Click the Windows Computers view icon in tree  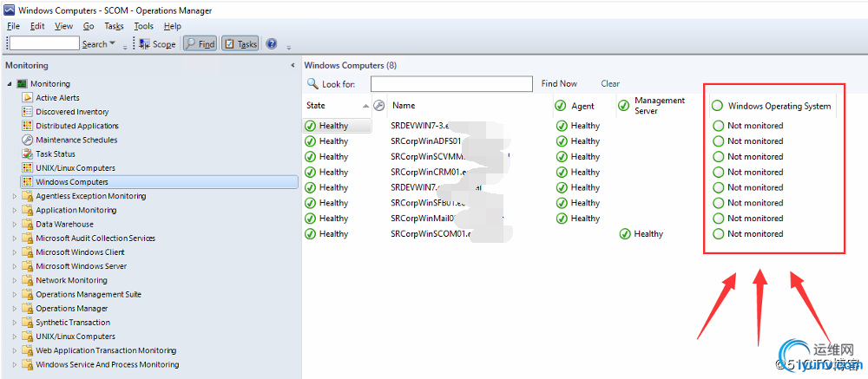click(x=27, y=182)
